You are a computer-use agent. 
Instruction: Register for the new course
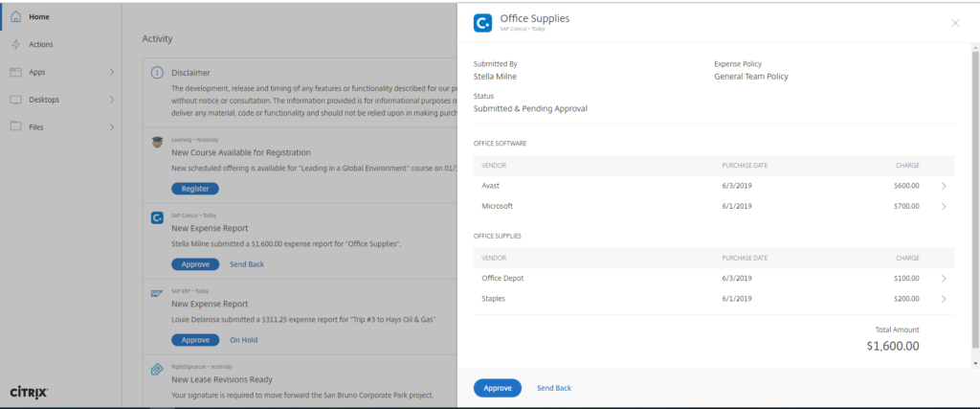click(195, 189)
